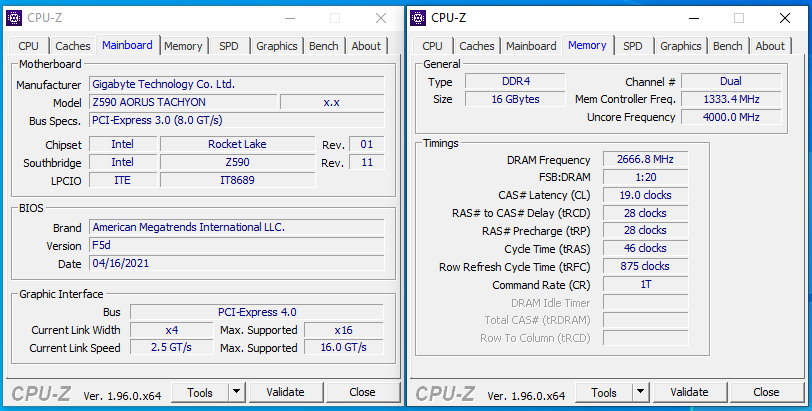Click BIOS version field F5d

pos(237,245)
